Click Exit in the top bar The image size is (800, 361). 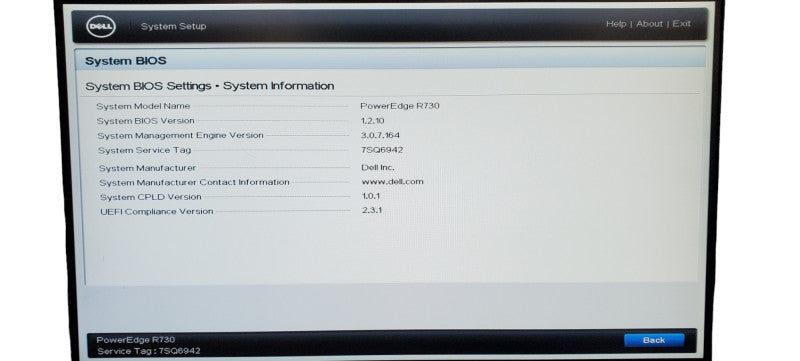(681, 24)
